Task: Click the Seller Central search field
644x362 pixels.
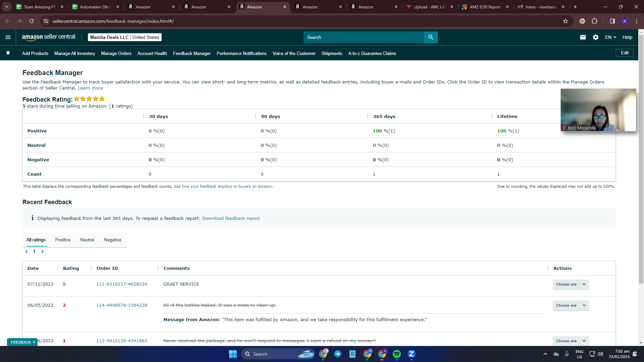Action: [x=364, y=37]
